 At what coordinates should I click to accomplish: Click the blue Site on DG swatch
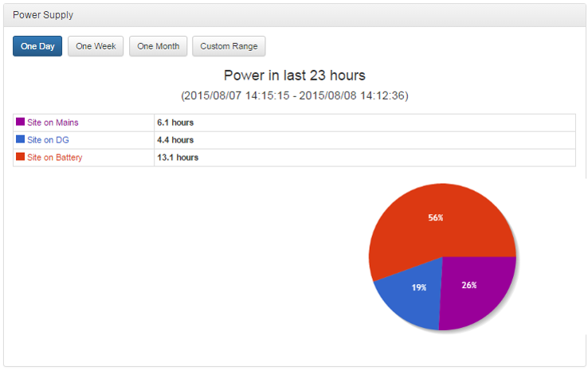20,139
